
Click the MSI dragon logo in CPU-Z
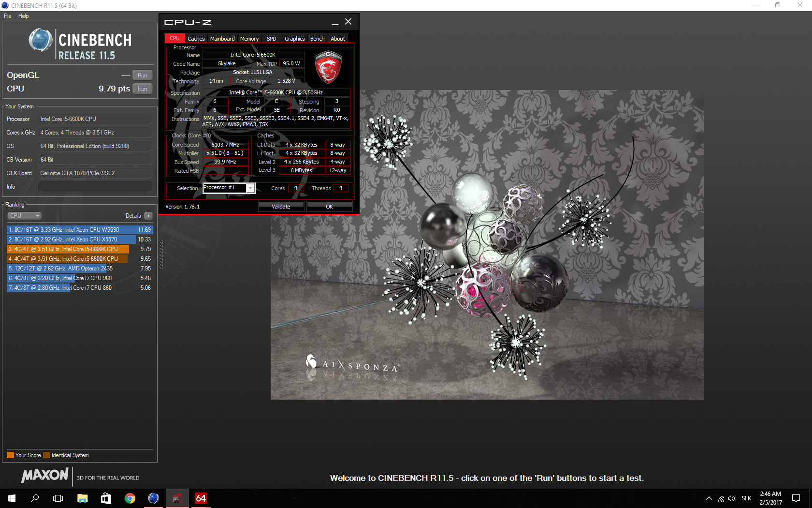(x=328, y=67)
